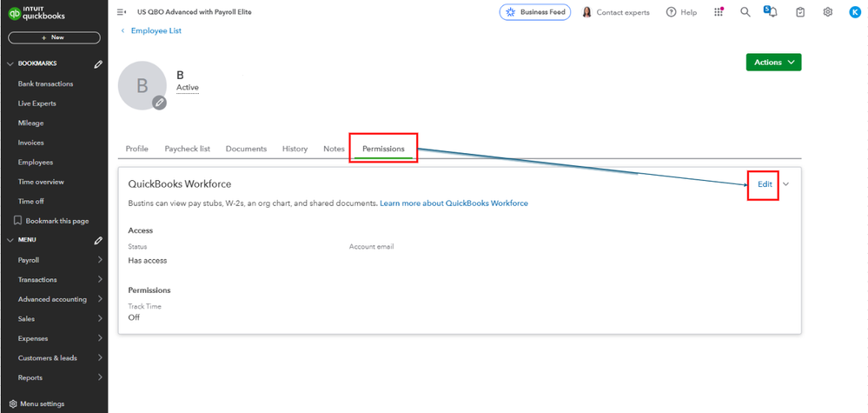
Task: Collapse the sidebar with the hamburger icon
Action: (x=122, y=12)
